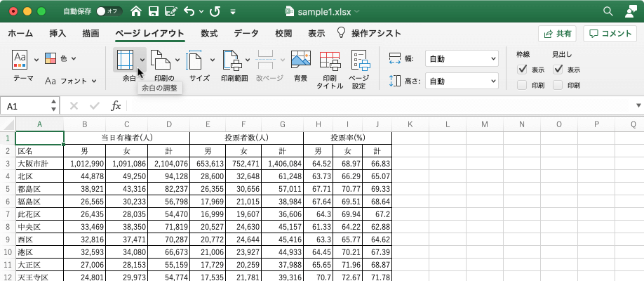Uncheck gridlines 表示 checkbox
Viewport: 644px width, 281px height.
(x=522, y=70)
